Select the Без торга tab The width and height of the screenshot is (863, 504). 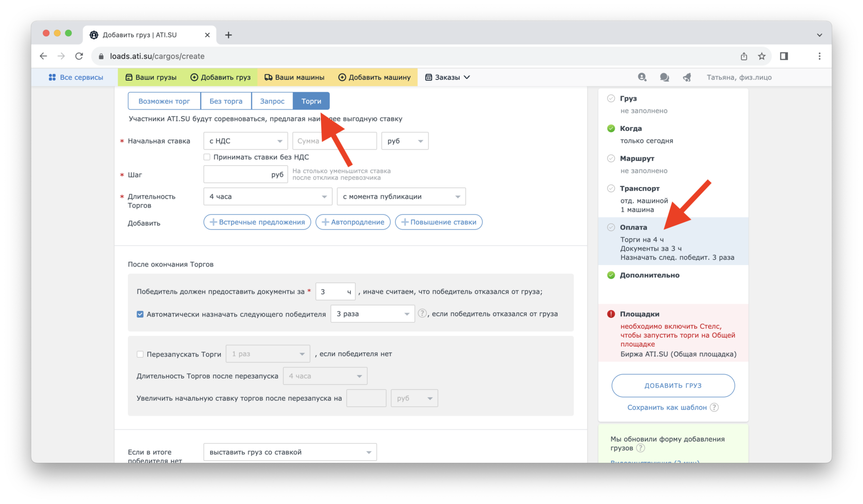[226, 101]
